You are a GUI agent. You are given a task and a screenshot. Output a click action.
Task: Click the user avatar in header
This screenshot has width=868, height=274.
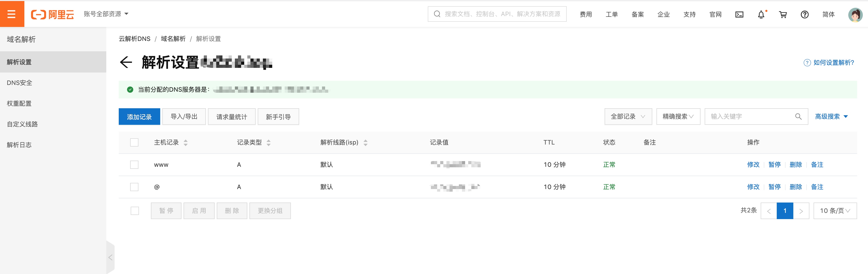click(855, 15)
